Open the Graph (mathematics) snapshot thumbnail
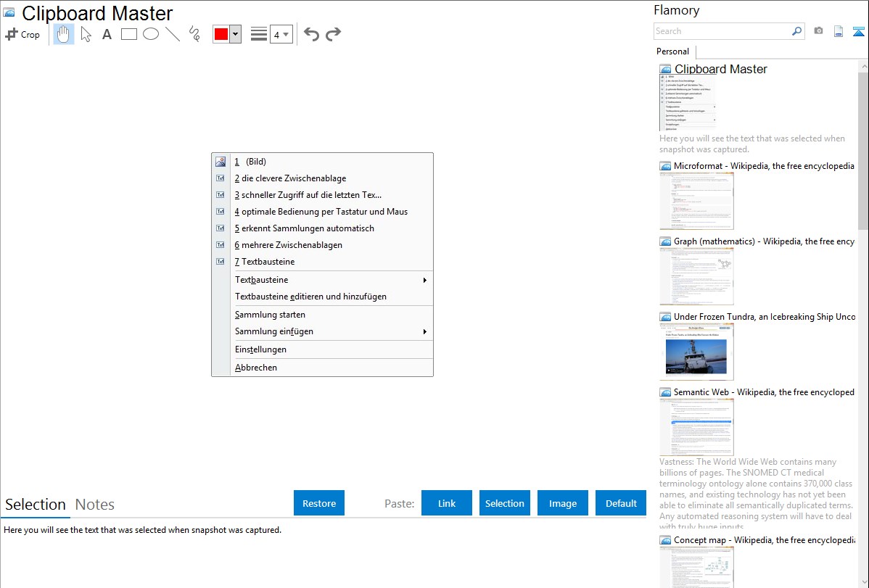869x588 pixels. pos(696,276)
